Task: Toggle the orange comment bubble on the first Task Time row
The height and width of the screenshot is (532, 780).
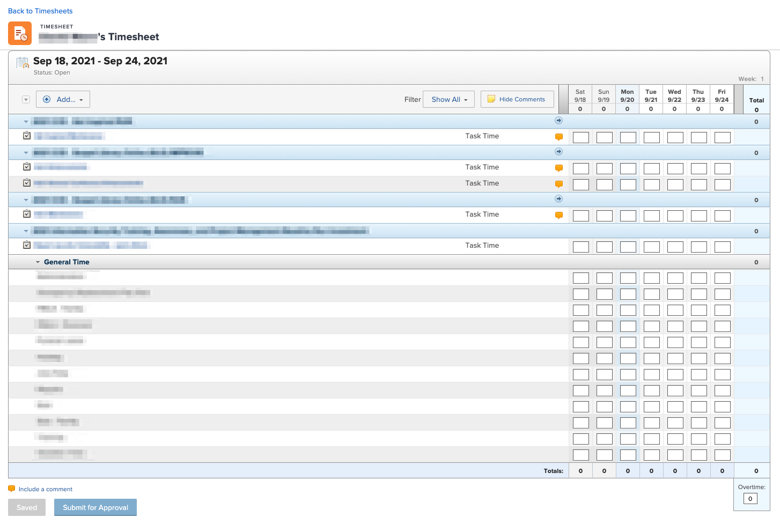Action: pyautogui.click(x=558, y=137)
